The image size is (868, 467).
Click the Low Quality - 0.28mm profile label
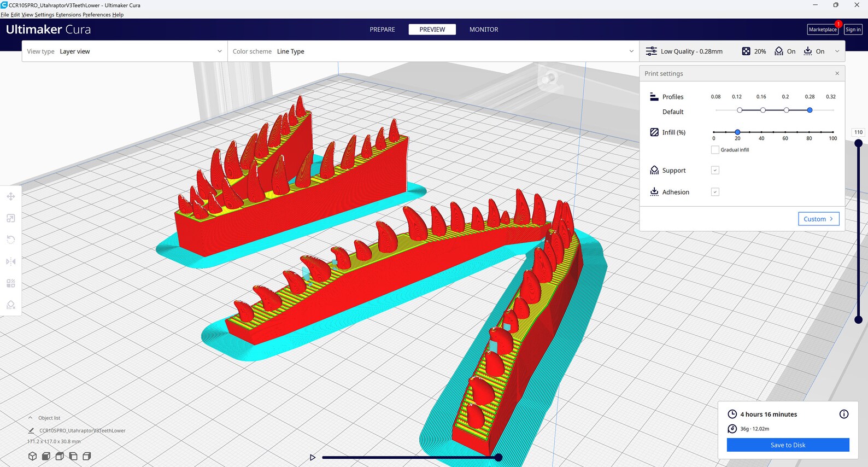691,51
